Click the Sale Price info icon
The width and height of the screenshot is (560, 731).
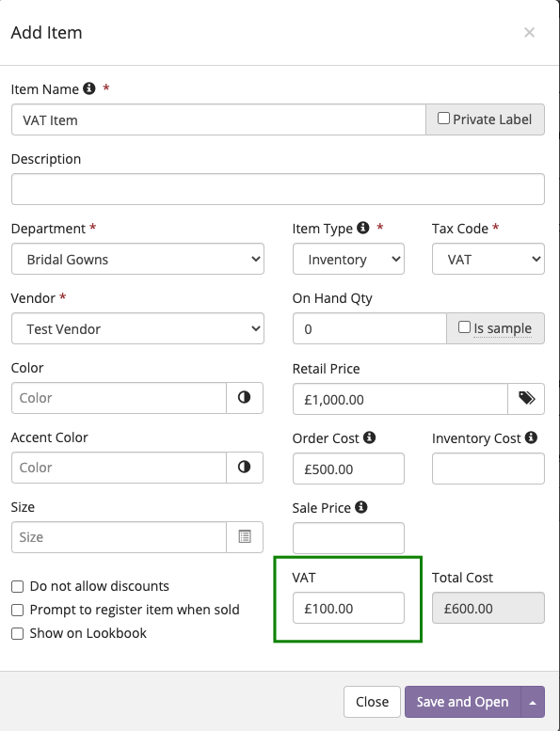tap(360, 507)
